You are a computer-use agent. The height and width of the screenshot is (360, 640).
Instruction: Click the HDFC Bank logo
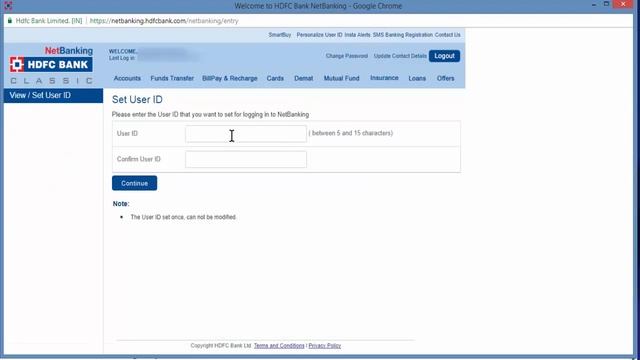click(x=51, y=64)
